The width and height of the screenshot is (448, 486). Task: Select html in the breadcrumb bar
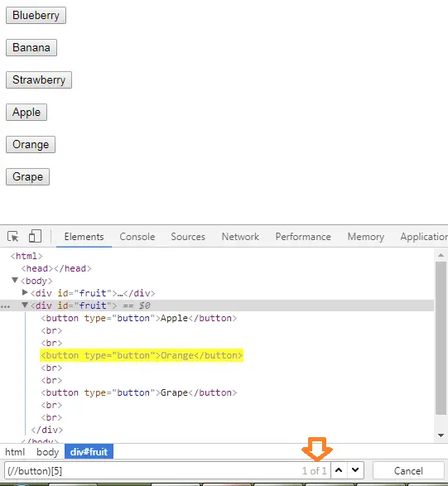click(15, 451)
